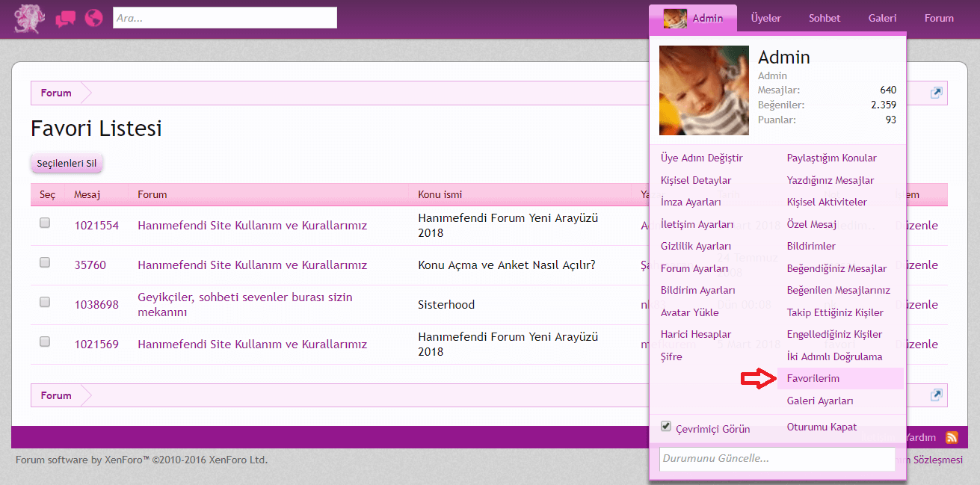Screen dimensions: 980x485
Task: Click the small Admin avatar in navbar
Action: pos(675,19)
